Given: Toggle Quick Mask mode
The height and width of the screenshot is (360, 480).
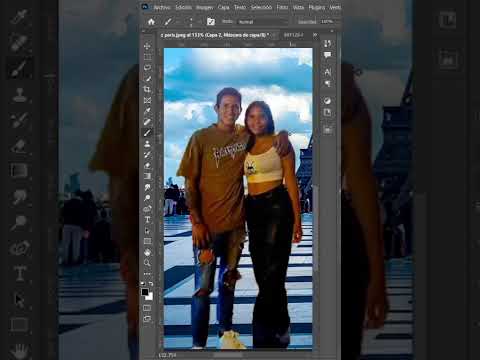Looking at the screenshot, I should click(147, 308).
